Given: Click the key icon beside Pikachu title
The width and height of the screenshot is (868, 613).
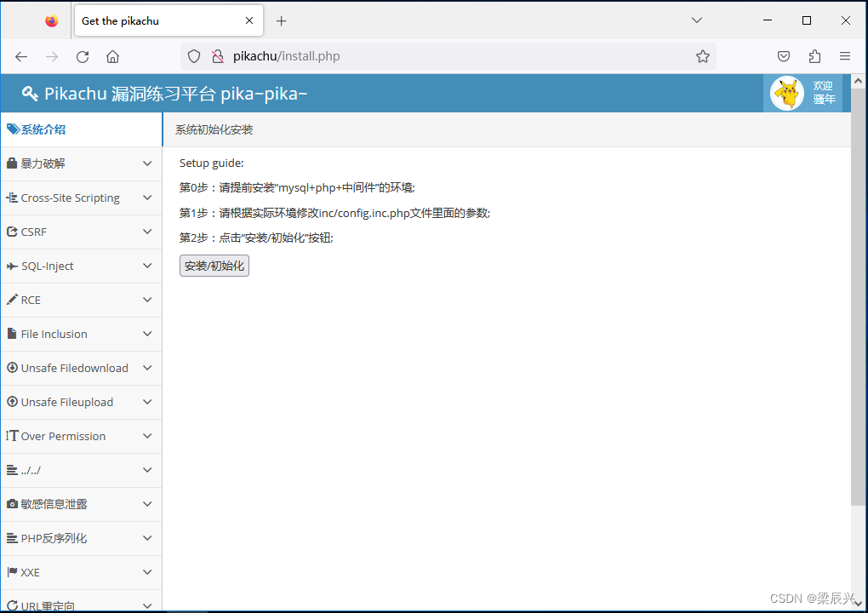Looking at the screenshot, I should (29, 94).
